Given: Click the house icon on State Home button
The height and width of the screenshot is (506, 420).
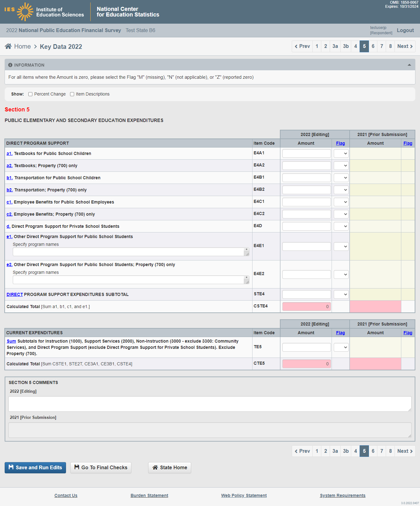Looking at the screenshot, I should coord(155,467).
